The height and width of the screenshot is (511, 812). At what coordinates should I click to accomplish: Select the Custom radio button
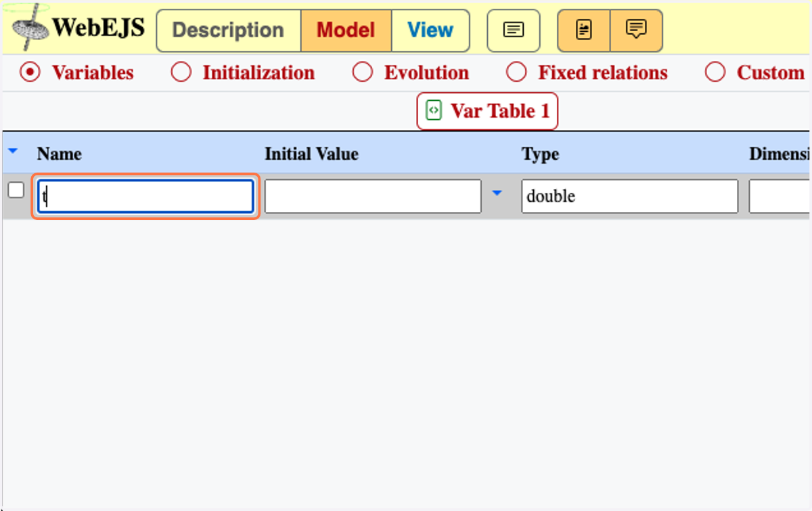(715, 72)
